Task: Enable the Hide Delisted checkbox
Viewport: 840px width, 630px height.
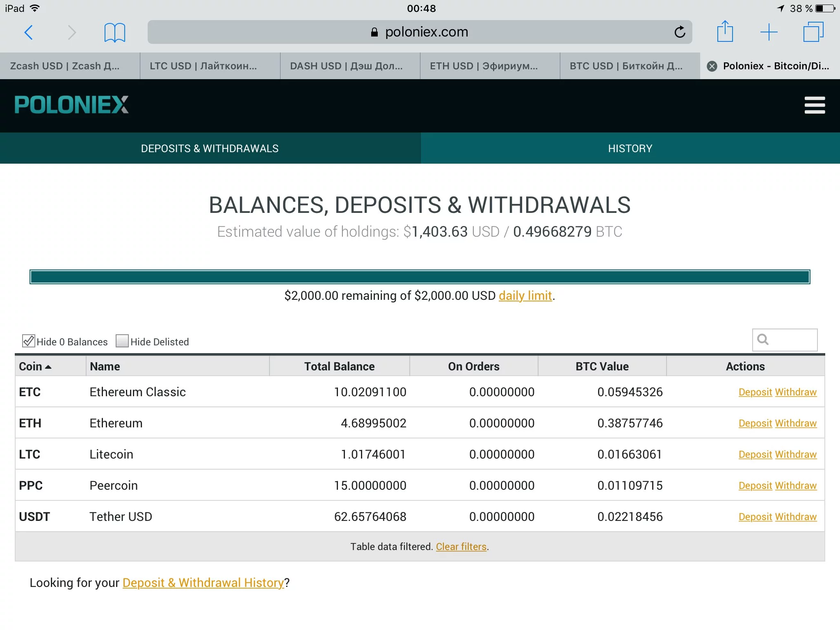Action: [122, 341]
